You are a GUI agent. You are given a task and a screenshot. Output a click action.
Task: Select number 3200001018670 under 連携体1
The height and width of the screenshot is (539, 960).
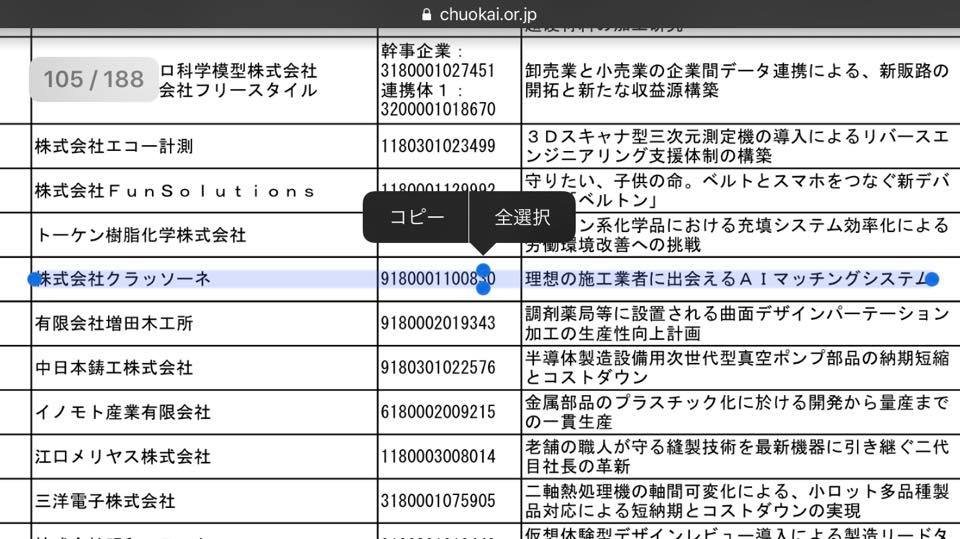[438, 110]
